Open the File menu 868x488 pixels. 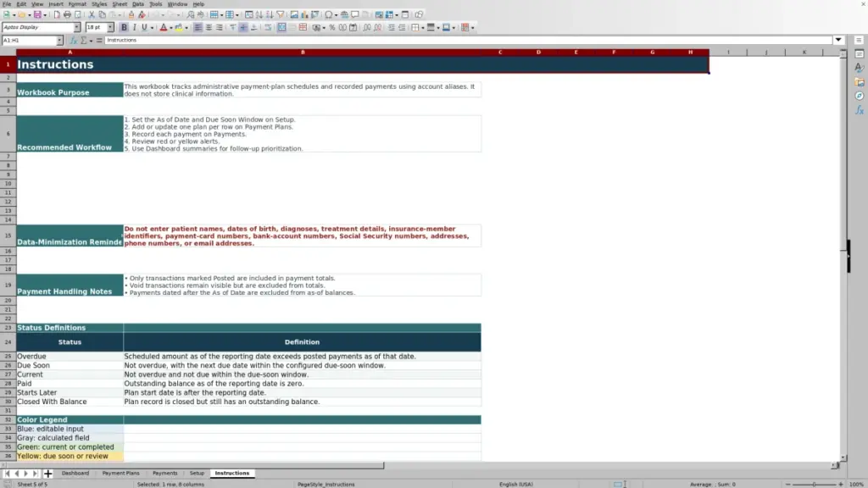(x=7, y=4)
